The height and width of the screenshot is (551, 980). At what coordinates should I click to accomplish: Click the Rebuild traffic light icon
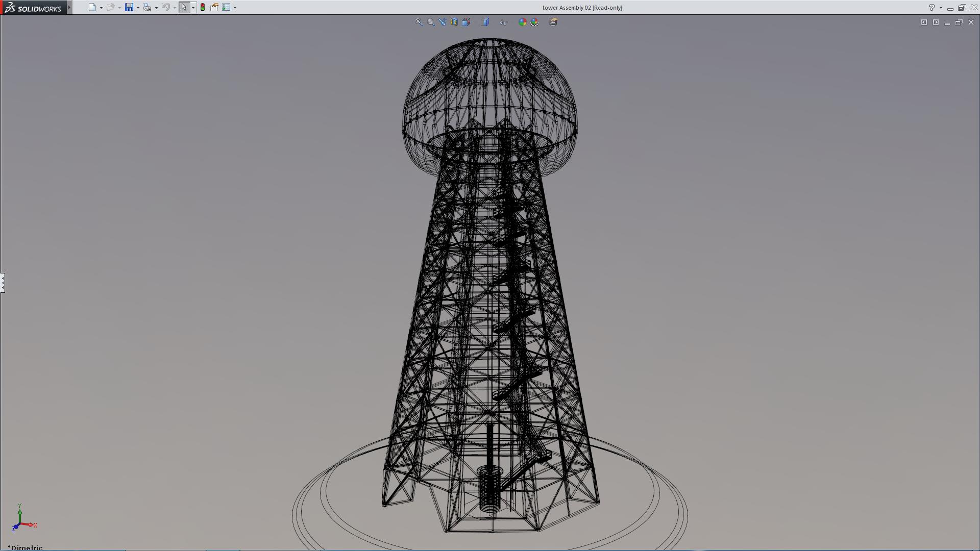203,8
